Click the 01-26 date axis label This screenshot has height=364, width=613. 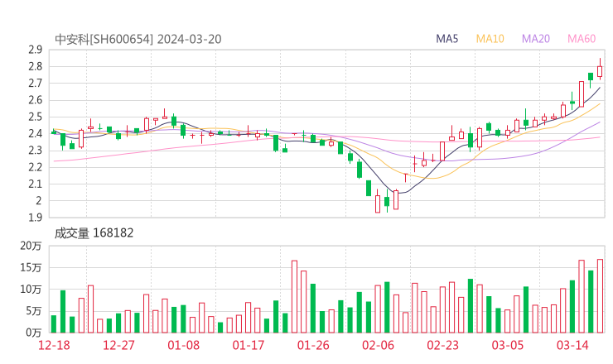click(313, 345)
